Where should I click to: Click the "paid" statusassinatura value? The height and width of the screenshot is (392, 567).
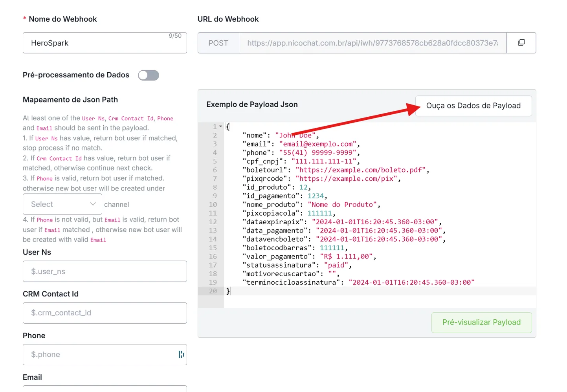tap(336, 265)
